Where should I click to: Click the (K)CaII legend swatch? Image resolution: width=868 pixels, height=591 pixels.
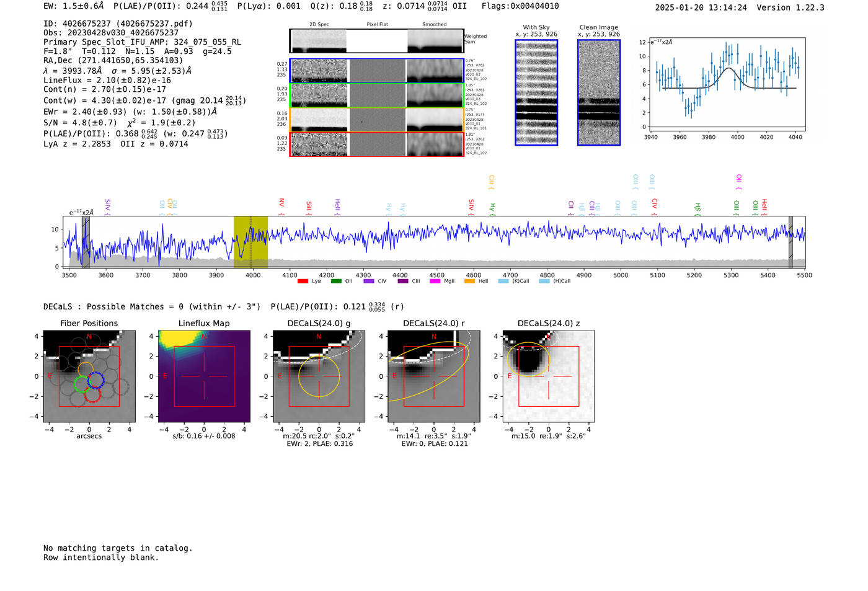click(x=503, y=282)
